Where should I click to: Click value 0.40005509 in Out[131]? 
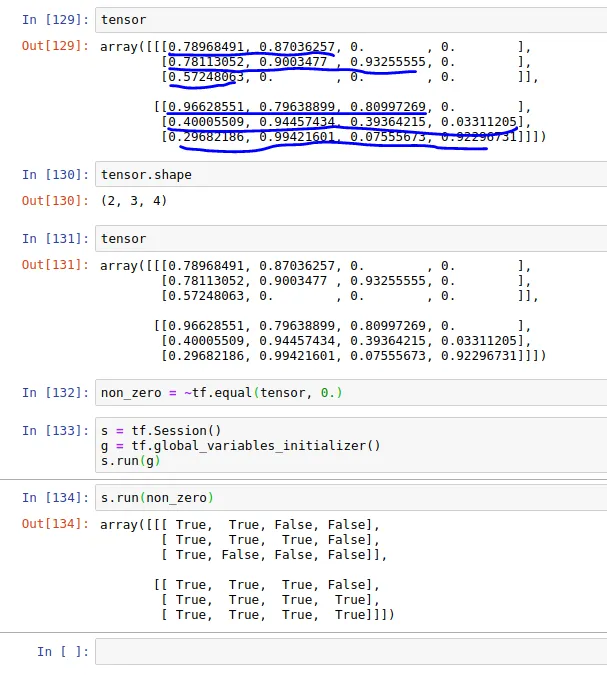point(206,341)
